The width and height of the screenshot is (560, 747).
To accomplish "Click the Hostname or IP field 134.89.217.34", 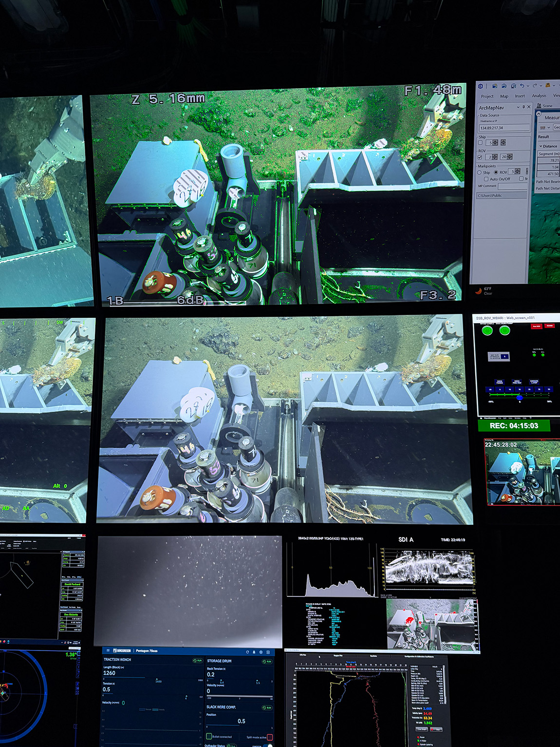I will (x=504, y=128).
